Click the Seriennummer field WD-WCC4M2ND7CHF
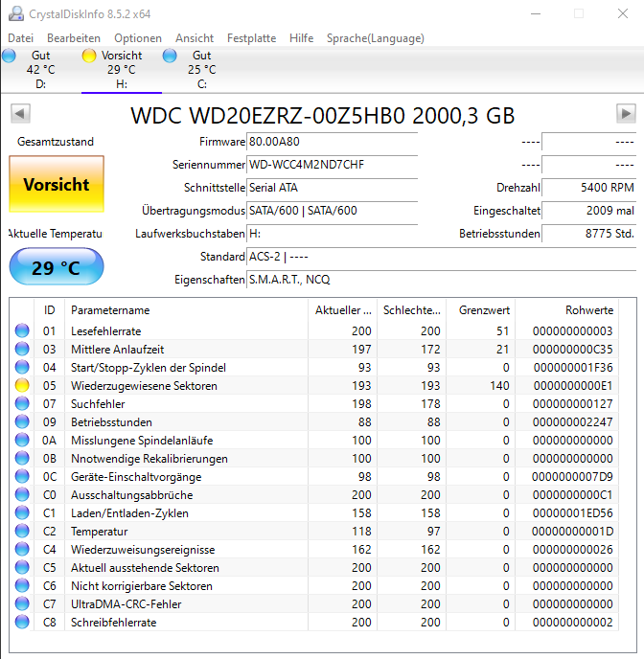This screenshot has width=644, height=659. point(333,165)
